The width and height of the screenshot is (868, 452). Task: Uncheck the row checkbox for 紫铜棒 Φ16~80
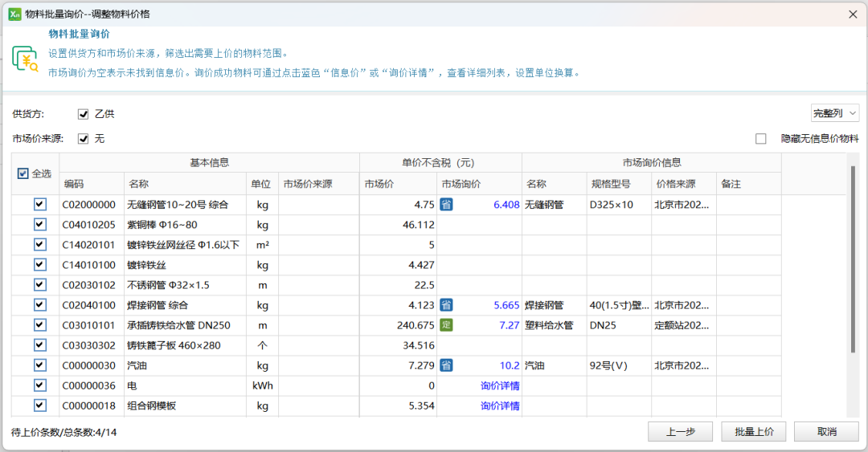click(x=39, y=225)
